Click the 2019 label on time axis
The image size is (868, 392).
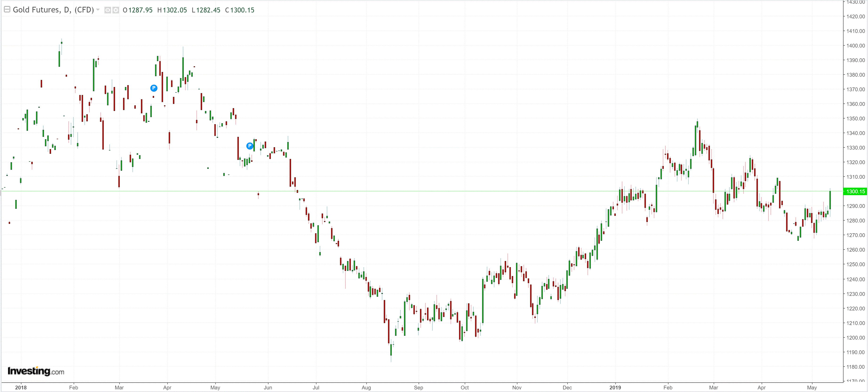[615, 387]
